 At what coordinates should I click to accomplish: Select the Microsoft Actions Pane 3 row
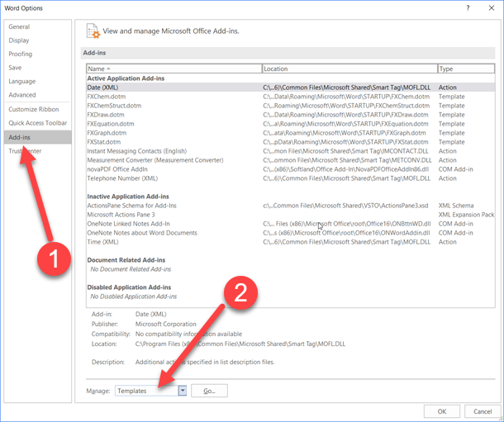291,215
